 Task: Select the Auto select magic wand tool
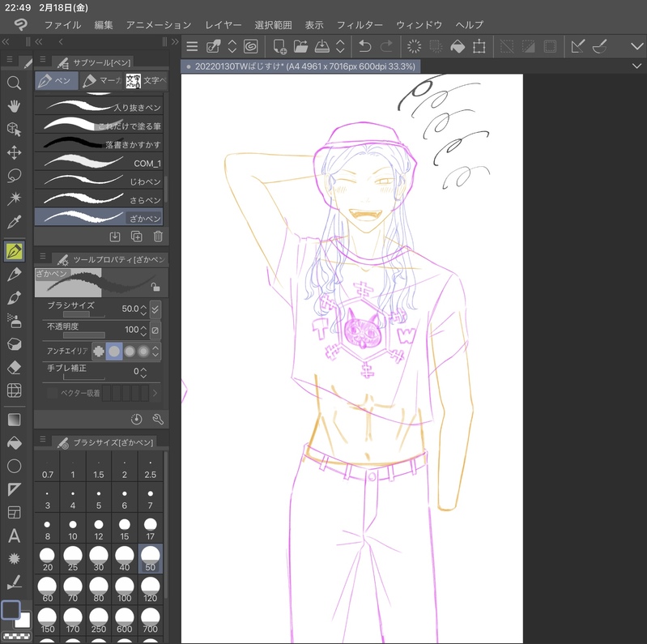tap(14, 198)
